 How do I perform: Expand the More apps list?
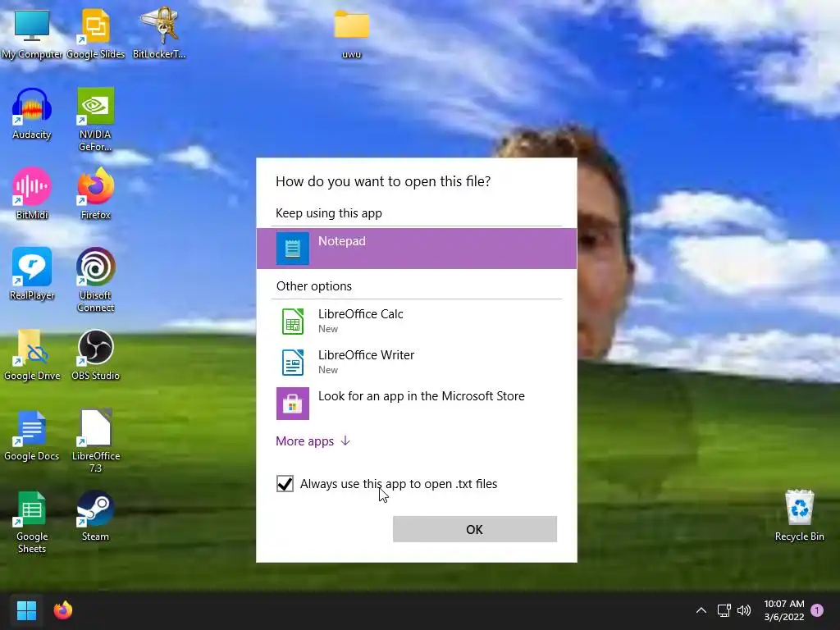313,441
